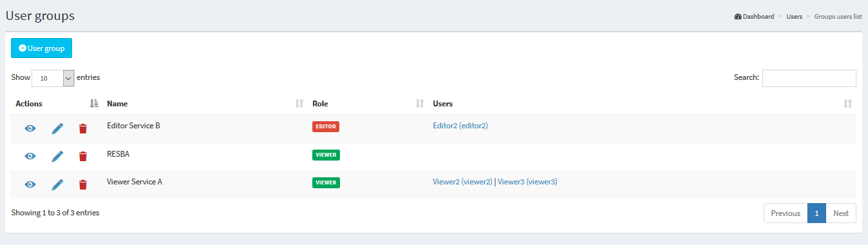The height and width of the screenshot is (245, 868).
Task: Go to Dashboard breadcrumb link
Action: (754, 17)
